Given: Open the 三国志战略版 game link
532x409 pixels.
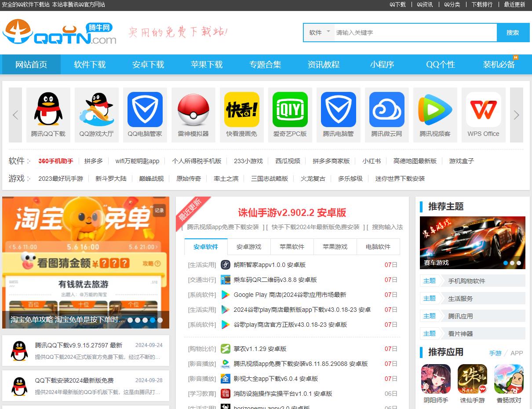Looking at the screenshot, I should click(270, 179).
